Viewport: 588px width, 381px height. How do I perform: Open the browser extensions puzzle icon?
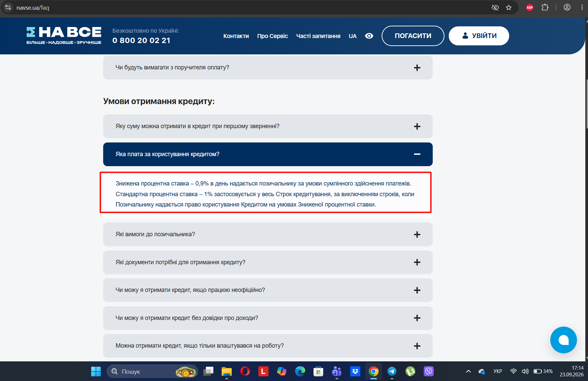pyautogui.click(x=545, y=7)
